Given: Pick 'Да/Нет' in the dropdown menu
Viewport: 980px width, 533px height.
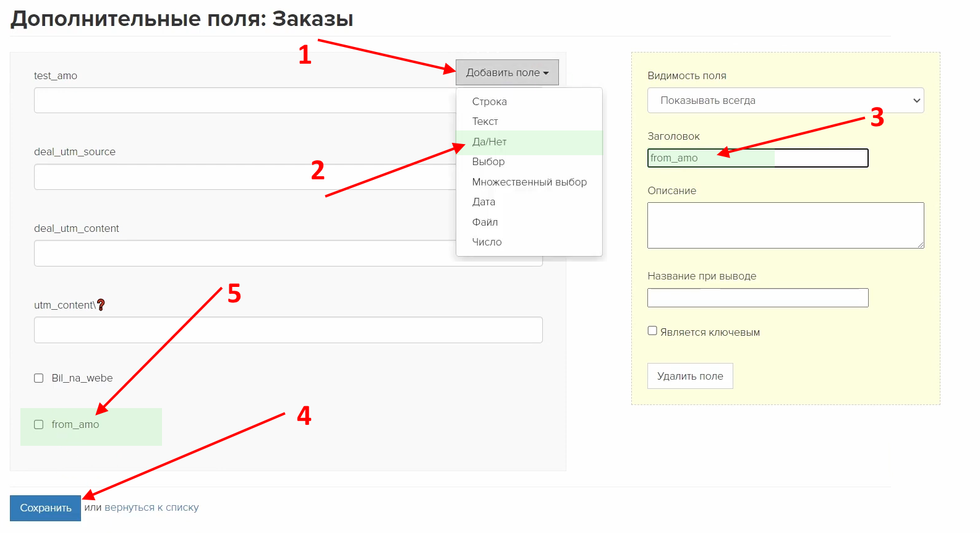Looking at the screenshot, I should [x=489, y=142].
